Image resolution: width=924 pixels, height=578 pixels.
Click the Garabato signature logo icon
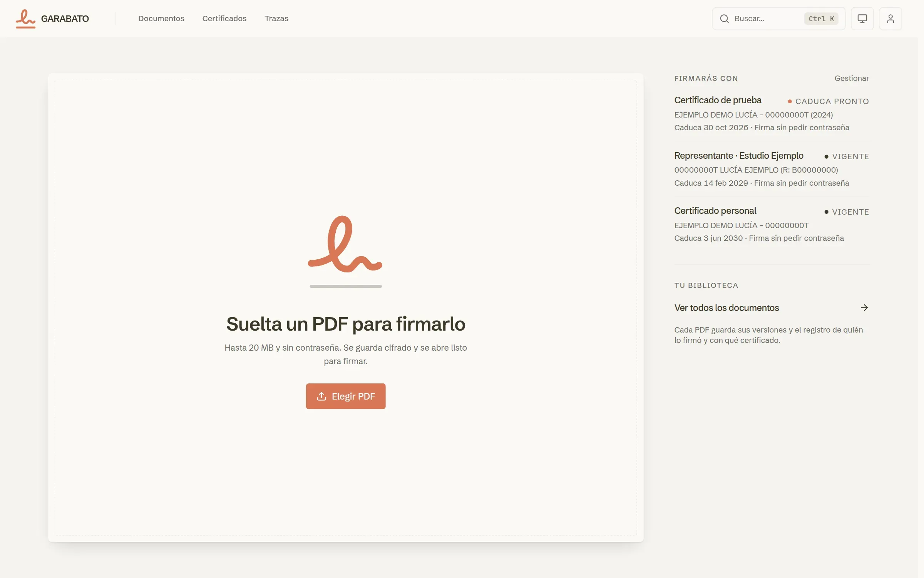[25, 18]
